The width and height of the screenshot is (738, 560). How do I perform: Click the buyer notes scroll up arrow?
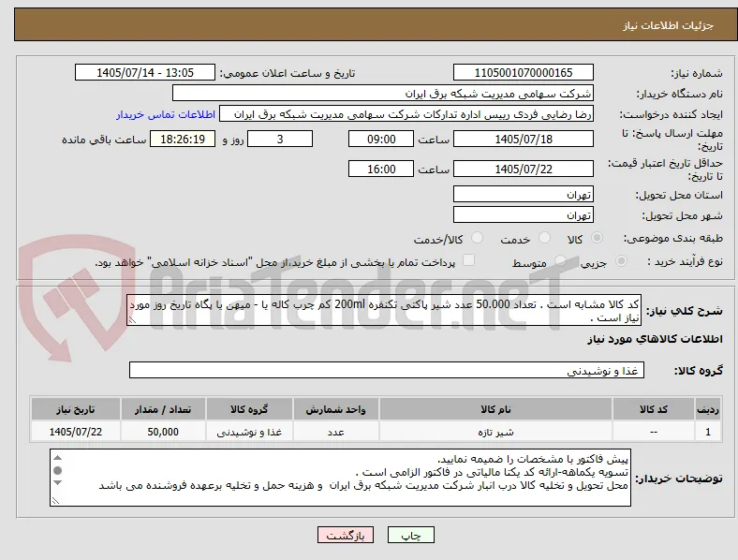click(57, 457)
